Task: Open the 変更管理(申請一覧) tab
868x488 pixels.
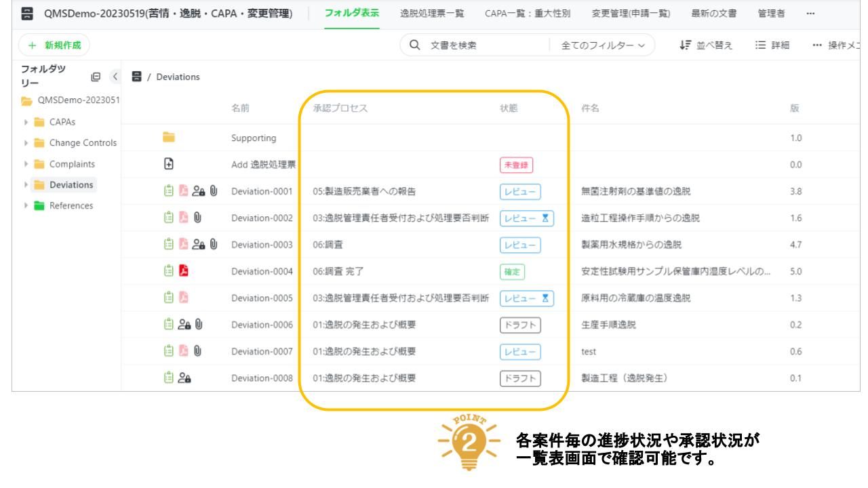Action: tap(624, 14)
